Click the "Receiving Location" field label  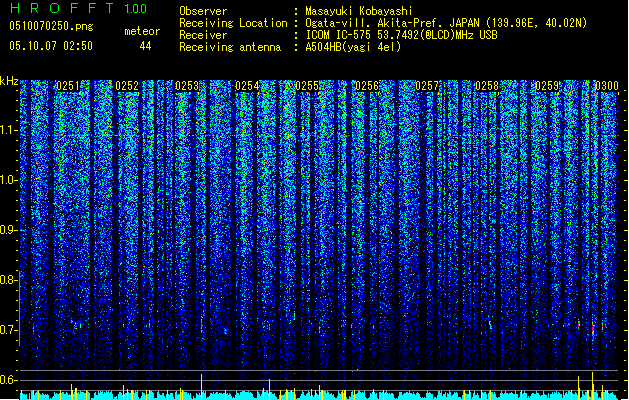coord(233,23)
